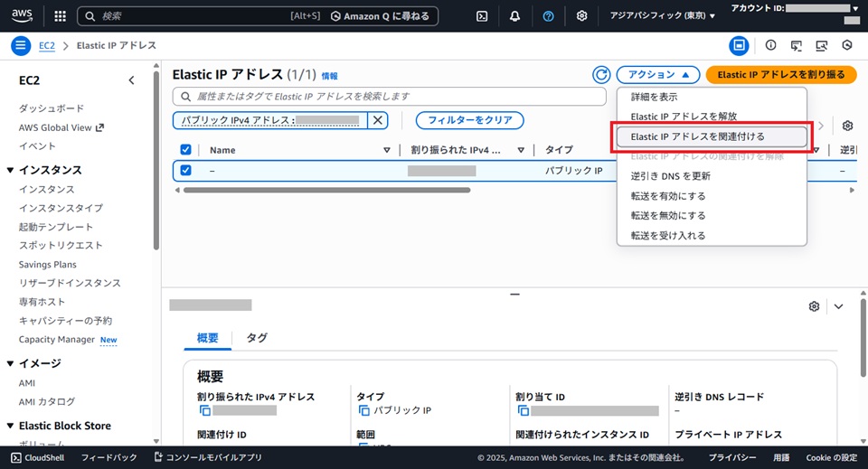The height and width of the screenshot is (469, 868).
Task: Open the EC2 breadcrumb link
Action: pos(47,46)
